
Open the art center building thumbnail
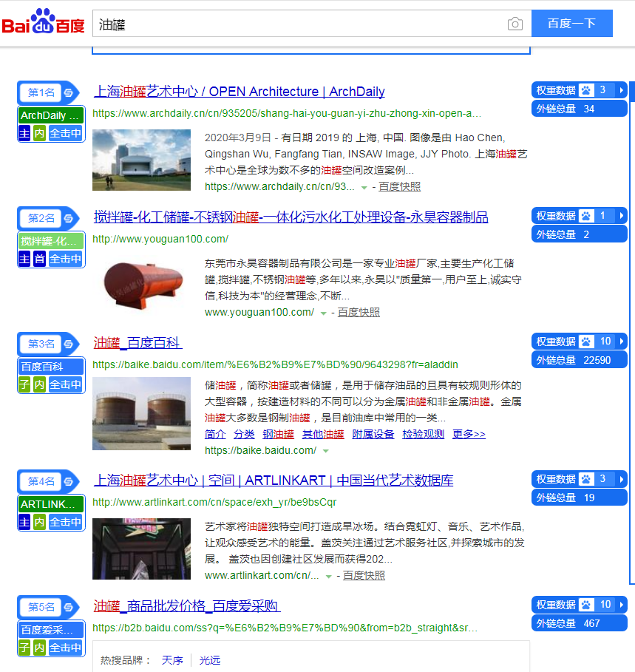tap(141, 160)
